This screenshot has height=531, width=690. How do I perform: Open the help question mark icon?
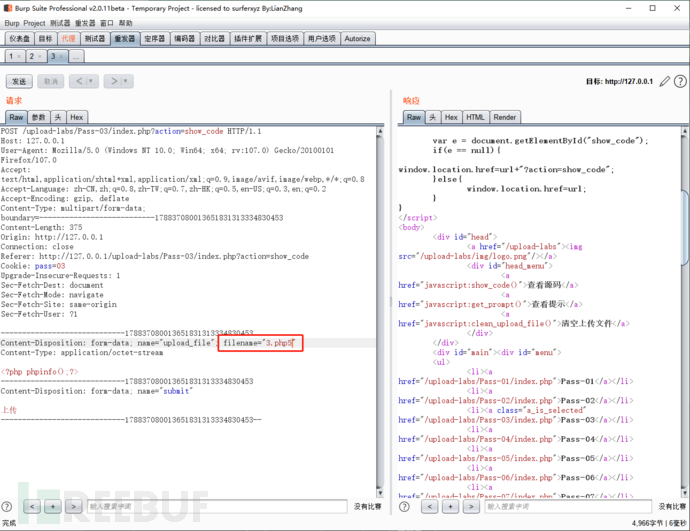679,81
